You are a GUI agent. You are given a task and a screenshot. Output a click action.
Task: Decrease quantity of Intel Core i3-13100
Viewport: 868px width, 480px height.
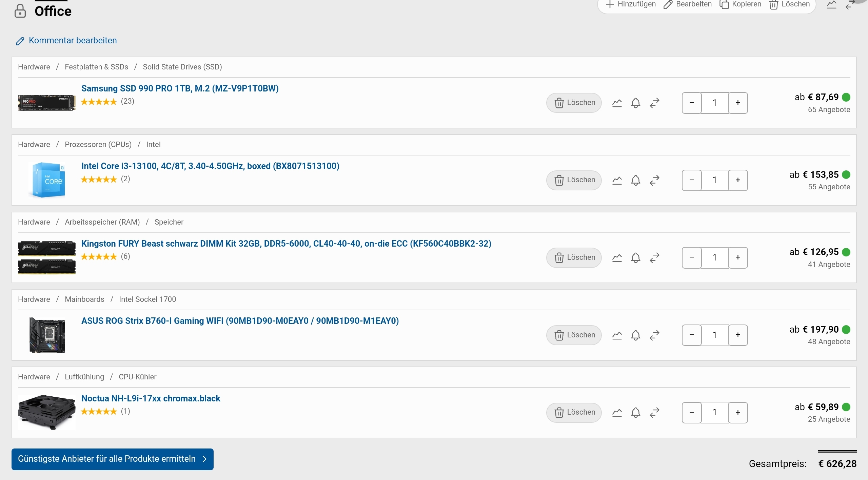click(692, 180)
